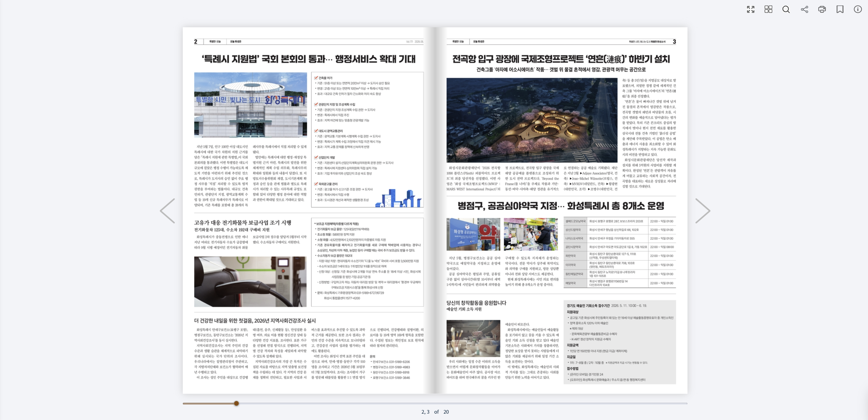The height and width of the screenshot is (420, 868).
Task: Open the share options icon
Action: click(x=804, y=9)
